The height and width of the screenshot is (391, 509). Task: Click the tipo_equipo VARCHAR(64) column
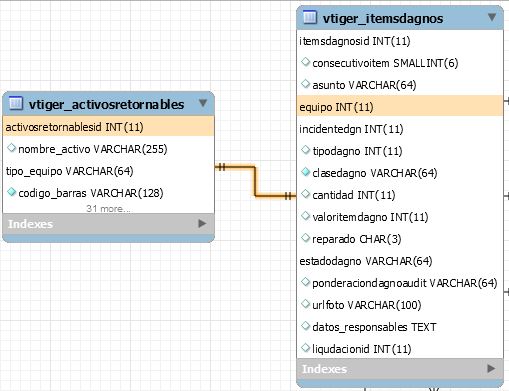pos(70,171)
